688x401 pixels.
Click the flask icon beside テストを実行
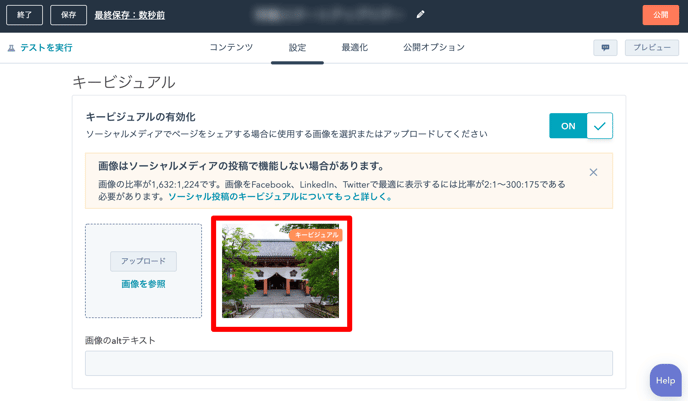[11, 48]
